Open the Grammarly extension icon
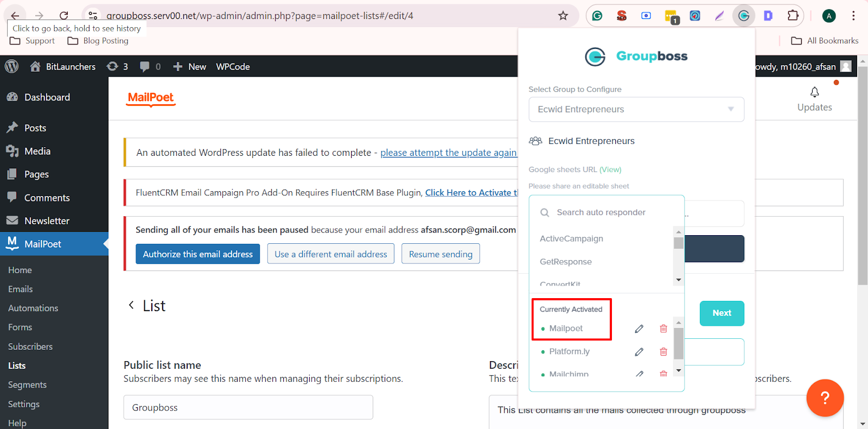868x429 pixels. click(597, 16)
